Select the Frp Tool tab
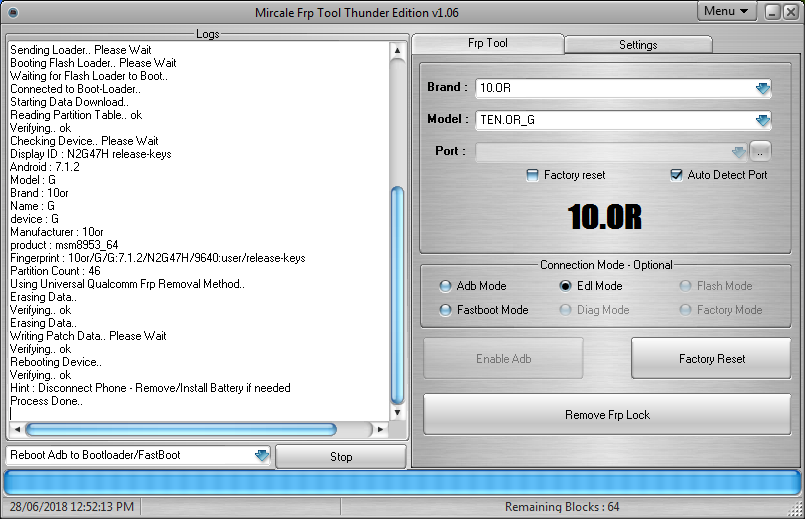The height and width of the screenshot is (519, 805). [488, 43]
